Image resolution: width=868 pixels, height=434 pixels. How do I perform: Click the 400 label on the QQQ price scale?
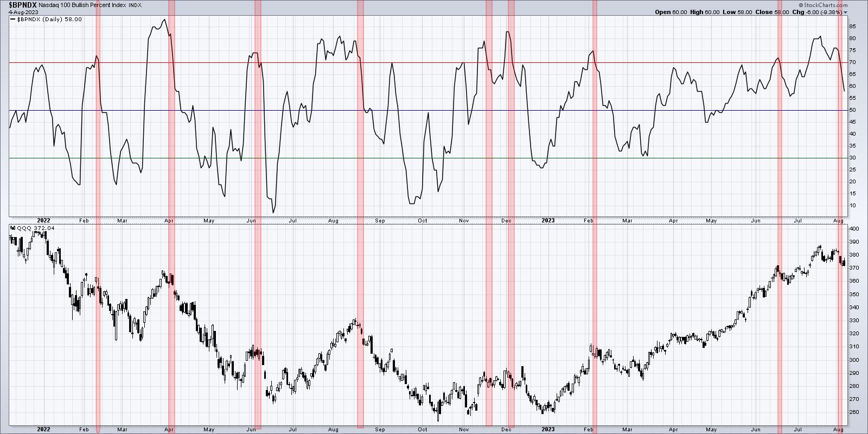853,229
